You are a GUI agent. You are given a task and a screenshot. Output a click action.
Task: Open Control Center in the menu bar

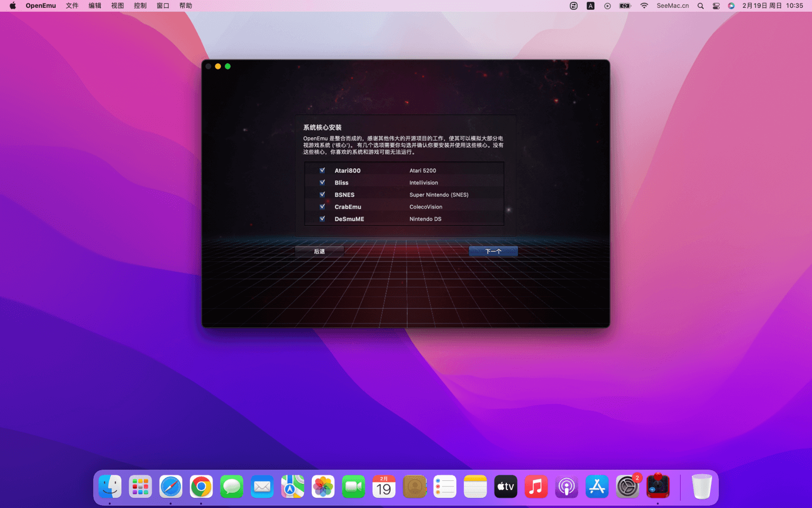tap(716, 6)
